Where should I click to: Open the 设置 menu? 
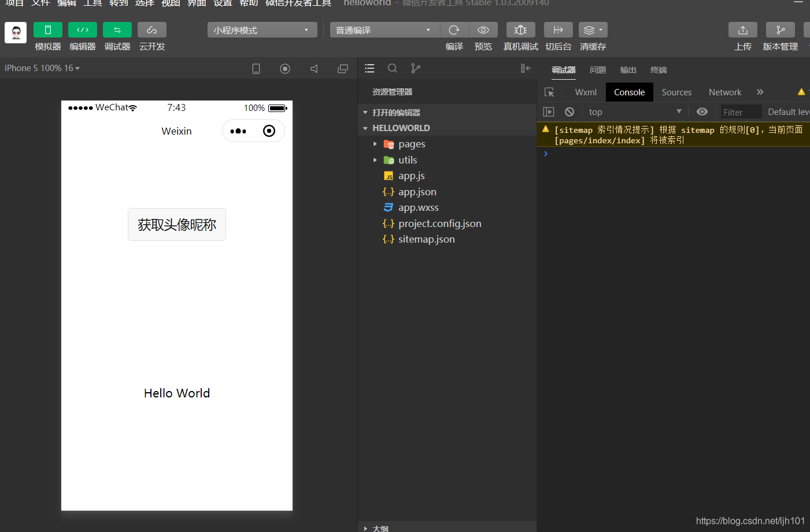[223, 3]
